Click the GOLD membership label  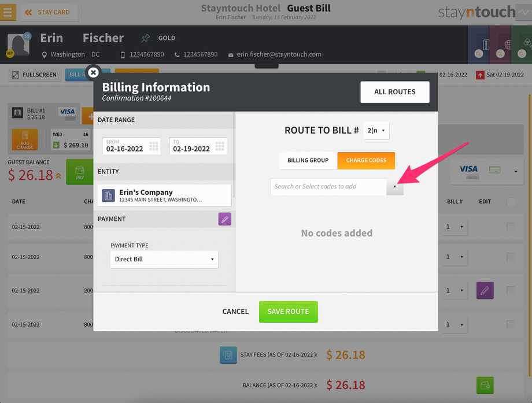(x=167, y=38)
